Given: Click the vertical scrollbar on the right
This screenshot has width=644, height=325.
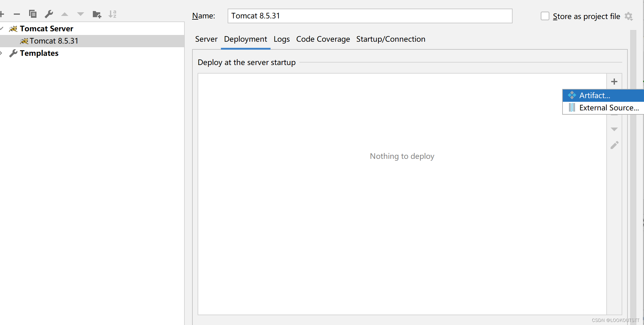Looking at the screenshot, I should (x=633, y=177).
